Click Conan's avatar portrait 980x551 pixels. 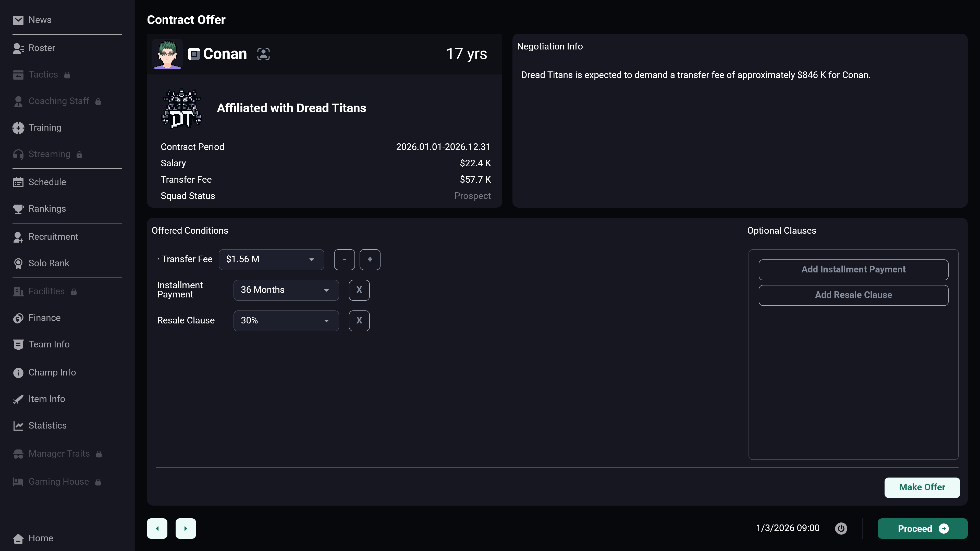coord(167,54)
